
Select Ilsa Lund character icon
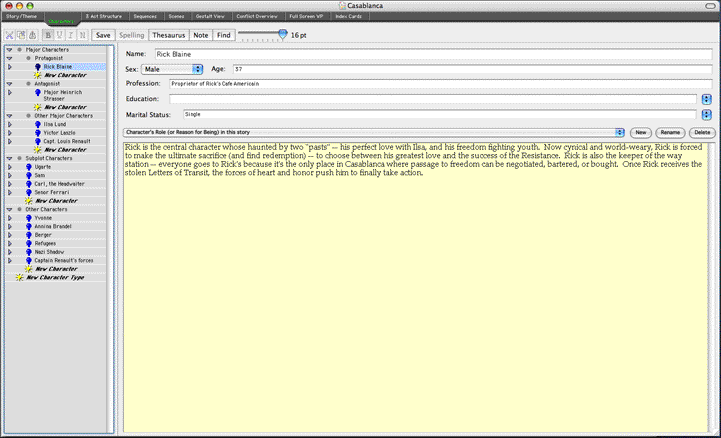pyautogui.click(x=38, y=125)
